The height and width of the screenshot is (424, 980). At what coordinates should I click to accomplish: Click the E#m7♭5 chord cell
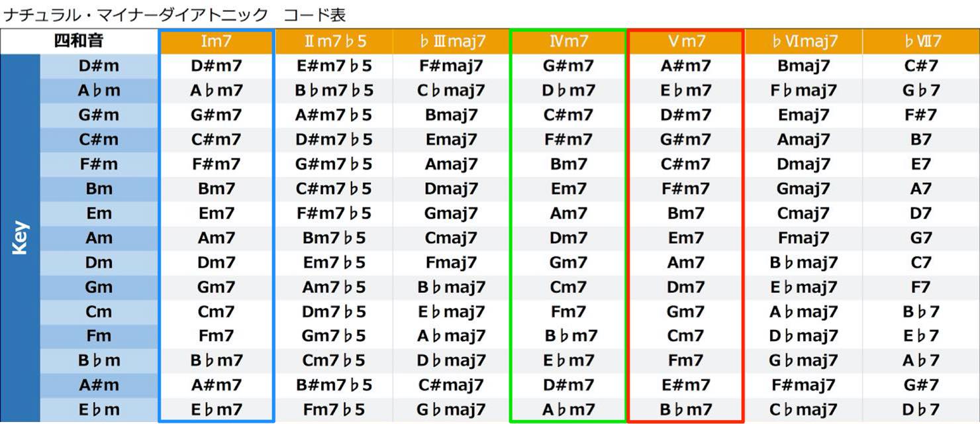(x=334, y=66)
